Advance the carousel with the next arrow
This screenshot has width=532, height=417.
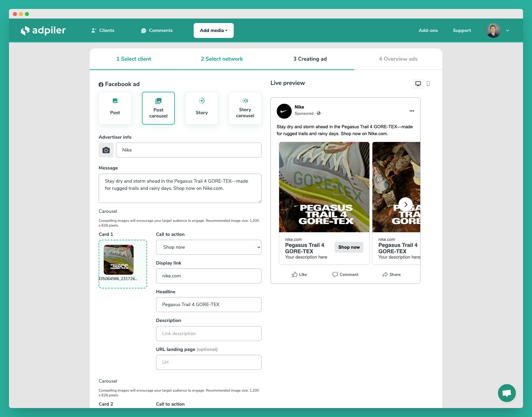click(406, 204)
